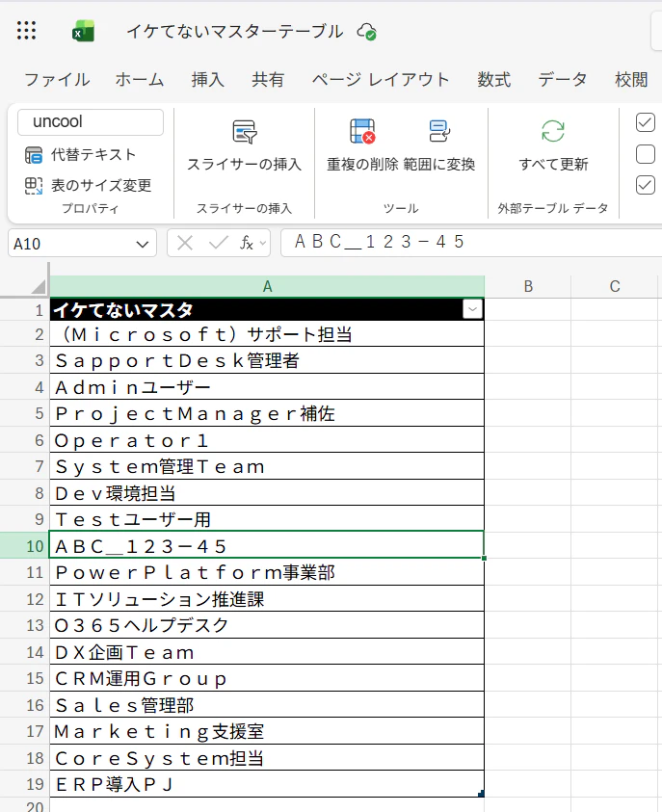This screenshot has height=812, width=662.
Task: Select cell ＣＲＭ運用Ｇｒｏｕｐ
Action: pos(267,678)
